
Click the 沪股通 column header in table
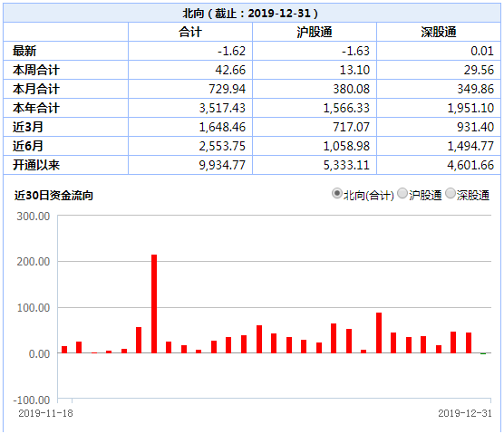click(x=315, y=32)
